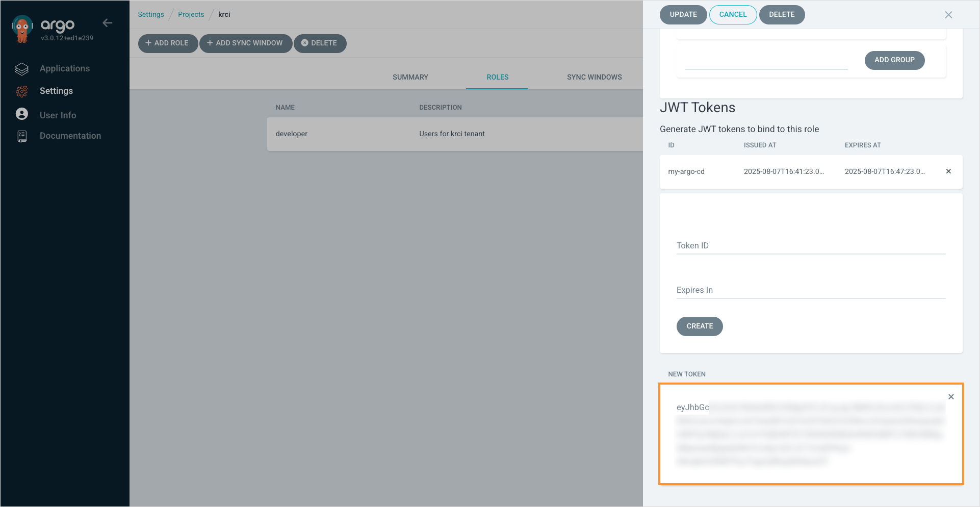The width and height of the screenshot is (980, 507).
Task: Click the circled X icon on DELETE toolbar button
Action: (x=305, y=43)
